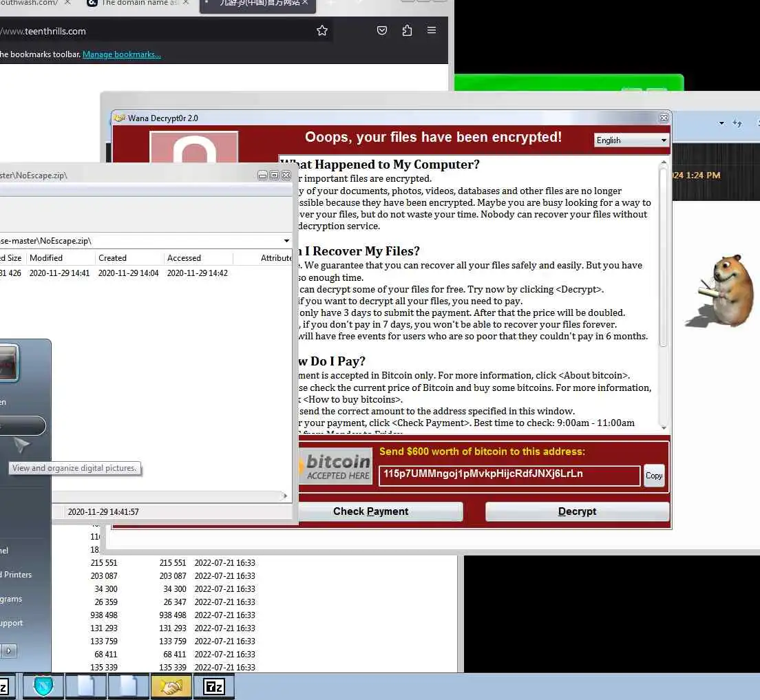
Task: Copy the bitcoin address with Copy button
Action: 654,476
